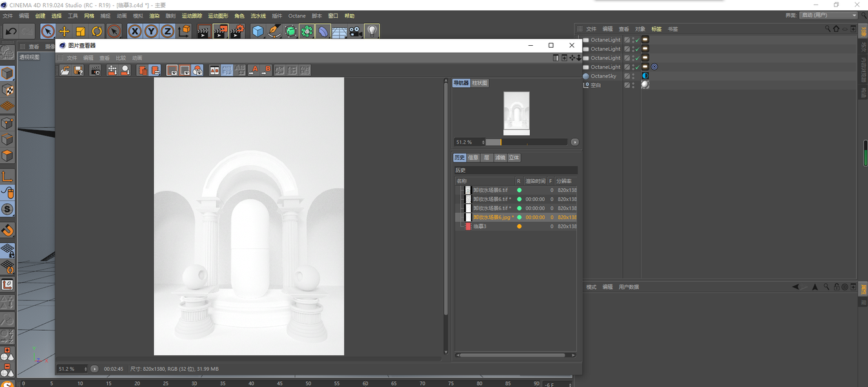Switch to 层 tab

point(487,157)
